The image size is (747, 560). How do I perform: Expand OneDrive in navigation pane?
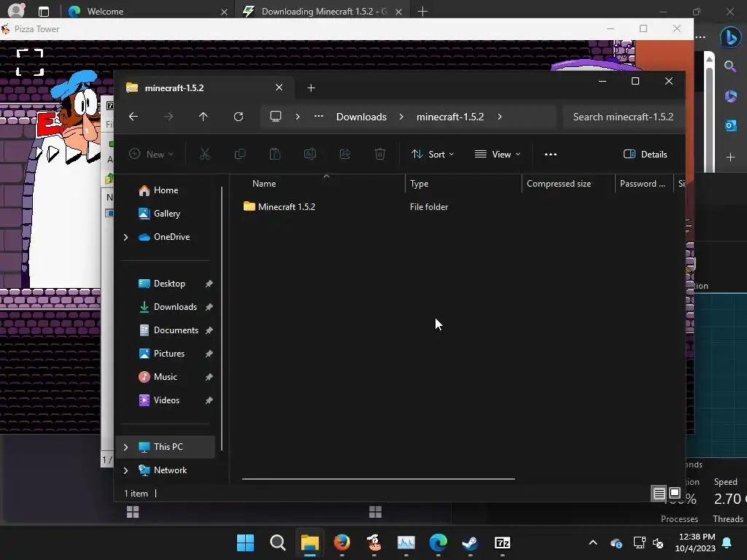pyautogui.click(x=125, y=237)
